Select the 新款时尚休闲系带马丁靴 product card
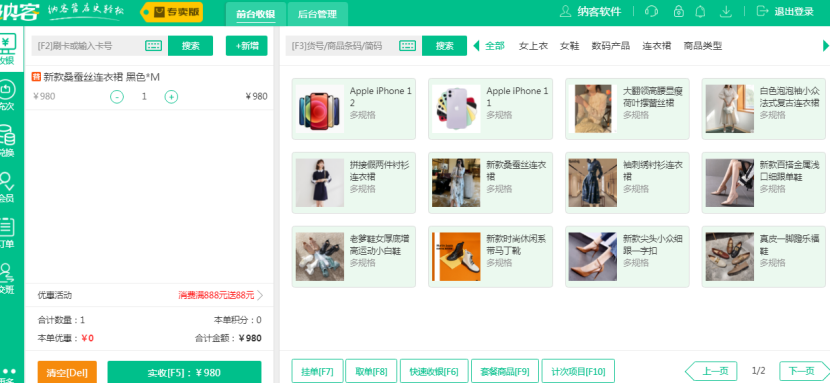Image resolution: width=830 pixels, height=383 pixels. [490, 257]
